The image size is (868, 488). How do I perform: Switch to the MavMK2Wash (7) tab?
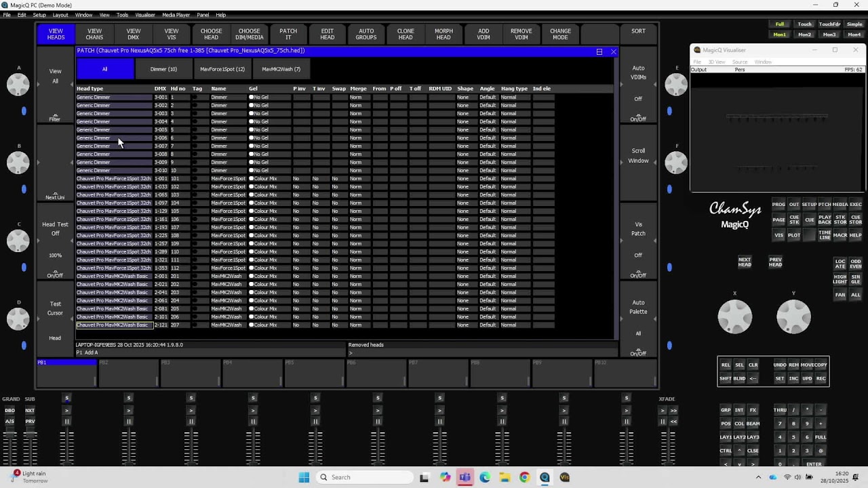[281, 69]
